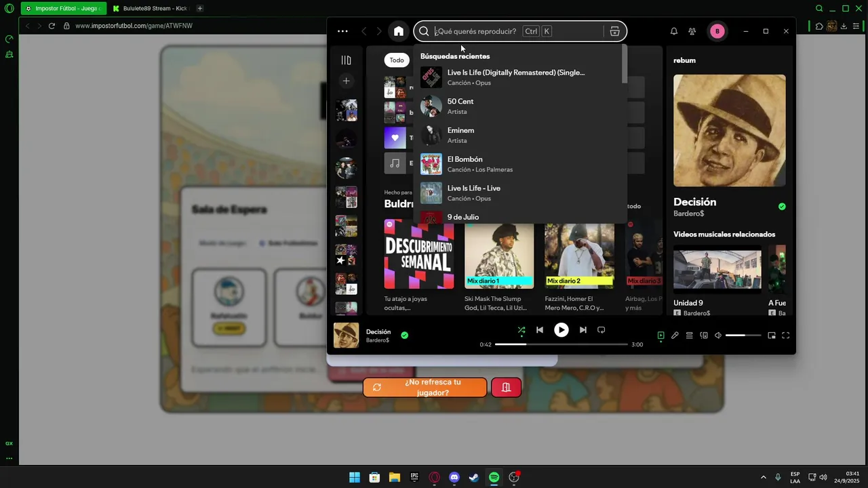Open the Liked Songs heart tile
The width and height of the screenshot is (868, 488).
pos(395,138)
